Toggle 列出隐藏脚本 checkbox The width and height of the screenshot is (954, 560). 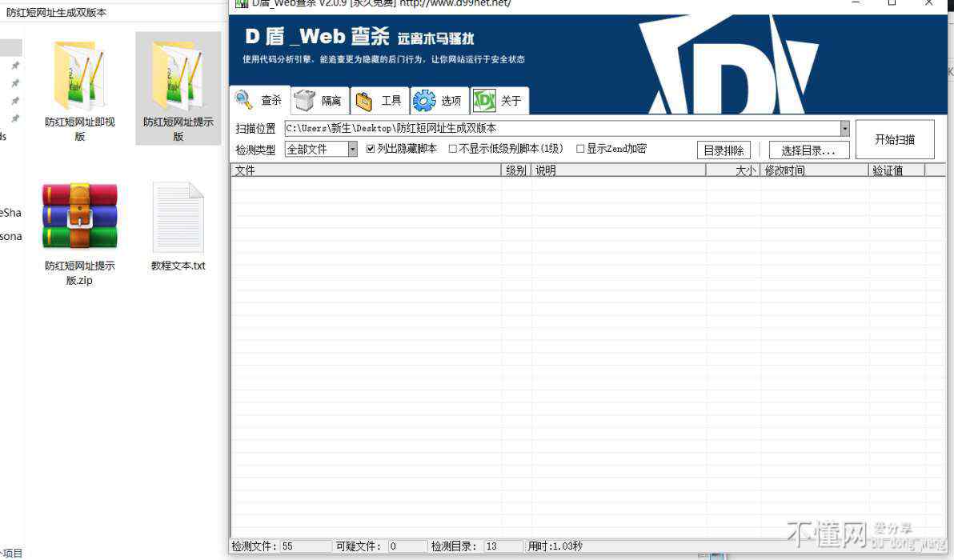pos(371,149)
